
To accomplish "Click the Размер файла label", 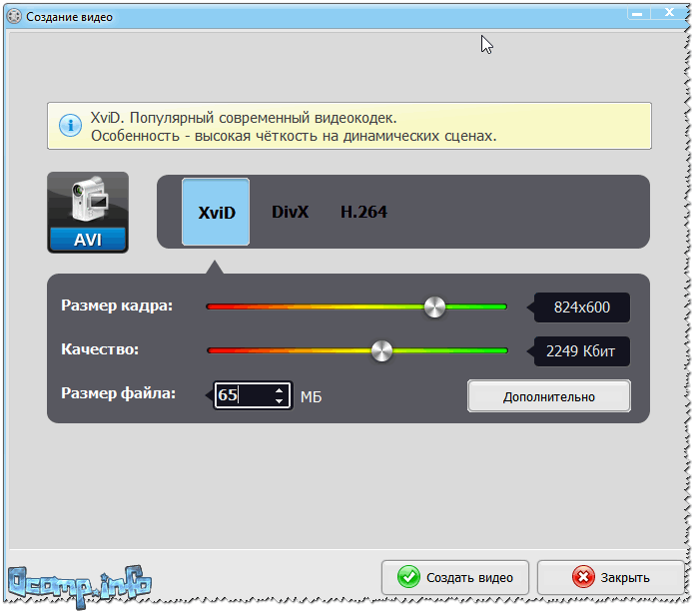I will tap(118, 392).
